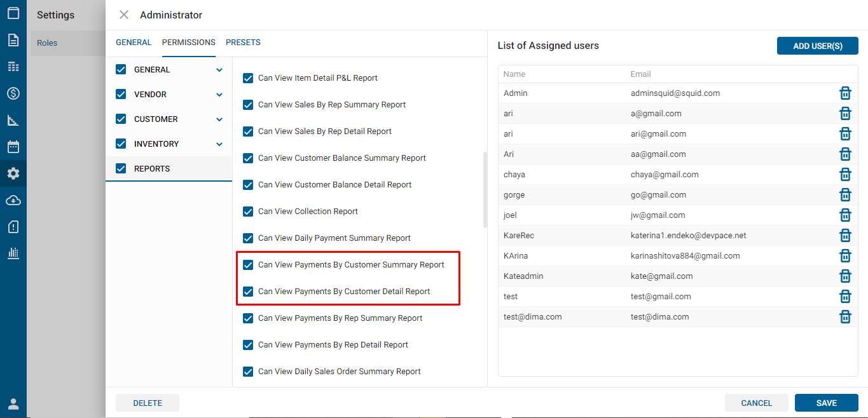Expand the INVENTORY permissions chevron

219,144
